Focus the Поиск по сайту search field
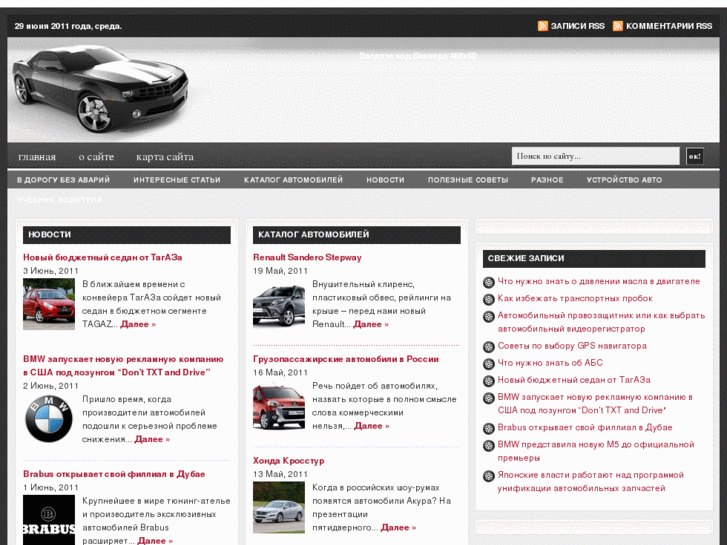This screenshot has height=545, width=727. (x=596, y=156)
